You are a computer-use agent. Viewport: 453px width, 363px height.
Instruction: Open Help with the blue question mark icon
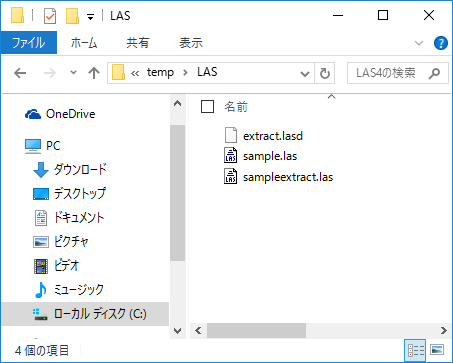coord(441,43)
